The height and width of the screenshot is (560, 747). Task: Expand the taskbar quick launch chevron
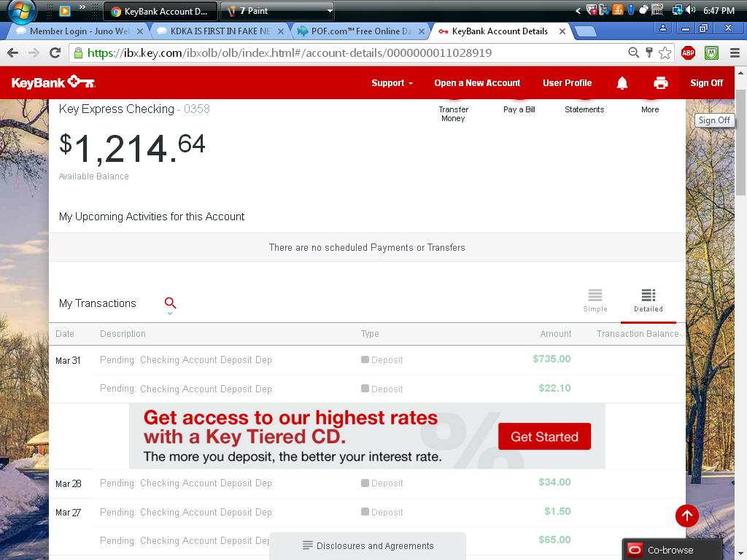click(82, 7)
